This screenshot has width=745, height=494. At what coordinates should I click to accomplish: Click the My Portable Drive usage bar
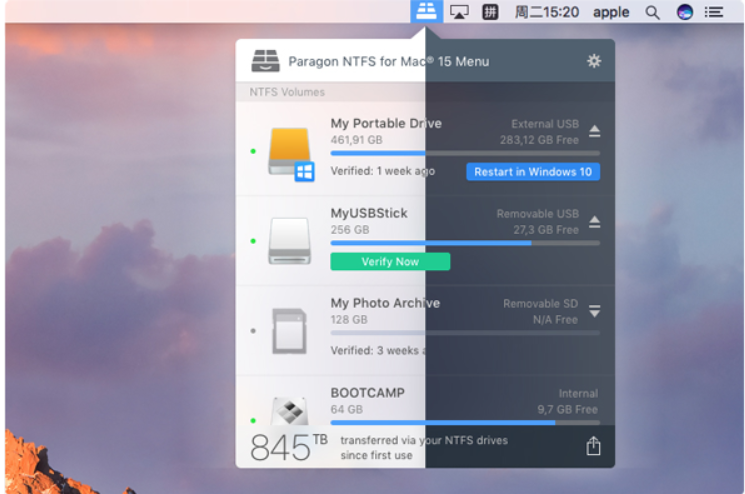pyautogui.click(x=465, y=153)
